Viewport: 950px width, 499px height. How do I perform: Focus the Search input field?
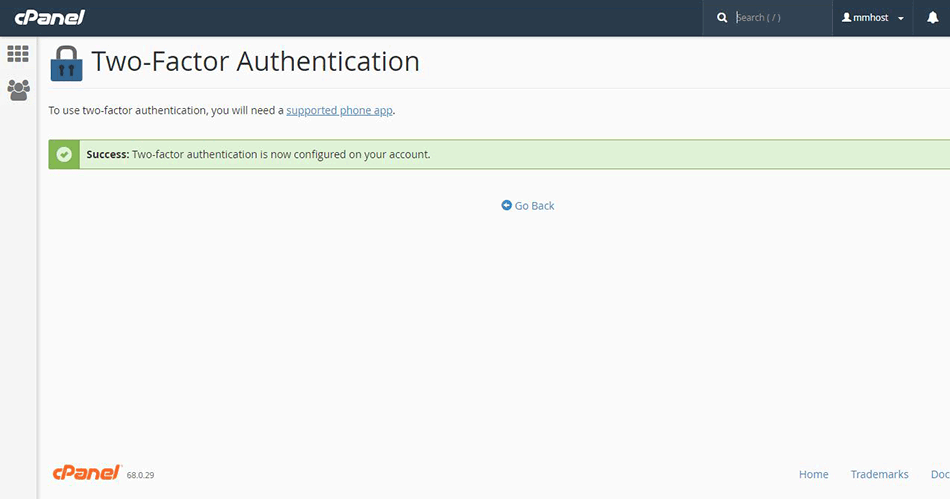(778, 18)
